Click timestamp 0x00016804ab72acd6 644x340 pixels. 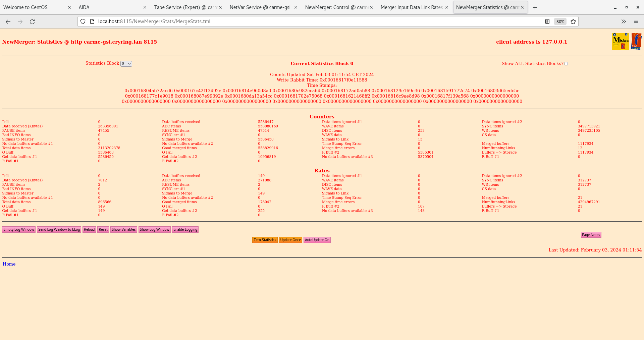pyautogui.click(x=149, y=91)
